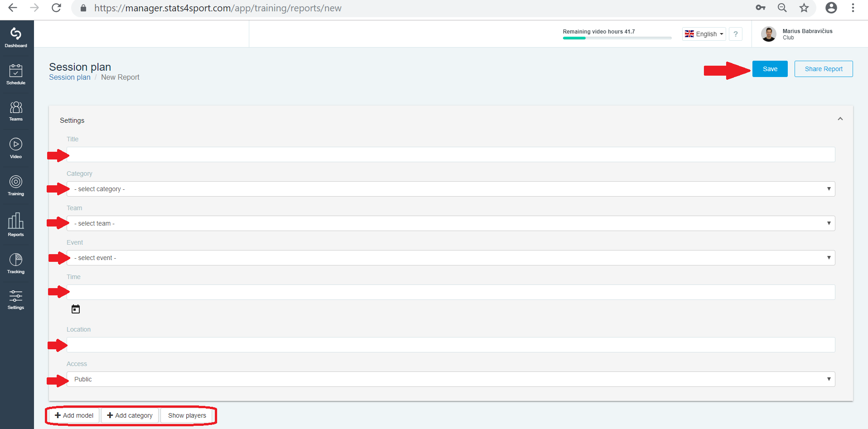Open Chrome three-dot menu
868x429 pixels.
[x=853, y=8]
